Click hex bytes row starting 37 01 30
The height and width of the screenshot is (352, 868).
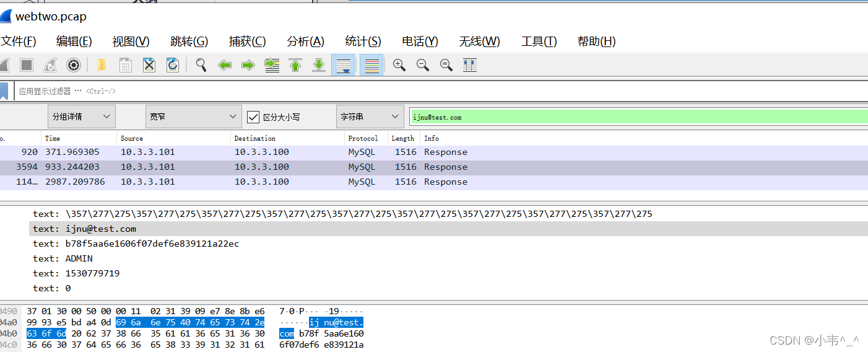click(145, 311)
